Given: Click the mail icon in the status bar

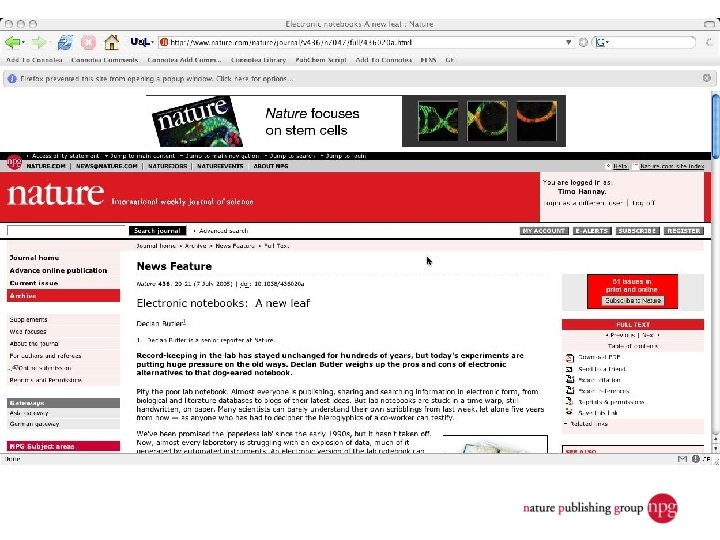Looking at the screenshot, I should click(682, 459).
